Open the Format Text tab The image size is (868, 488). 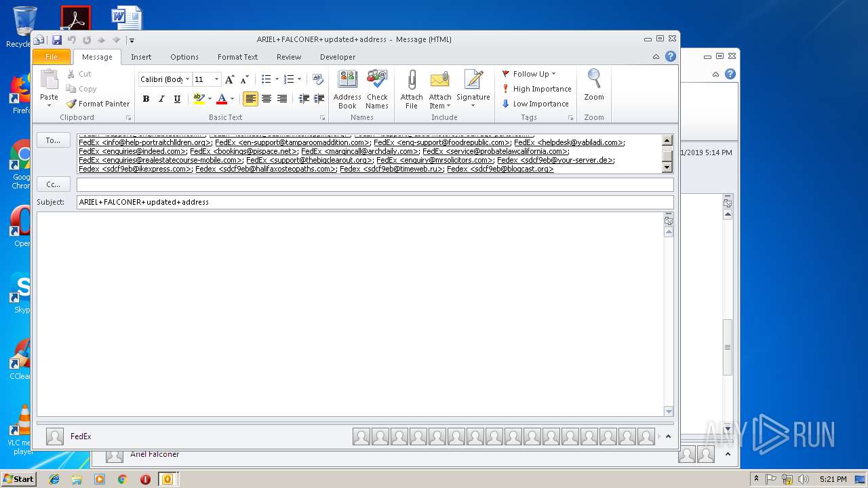[x=237, y=57]
